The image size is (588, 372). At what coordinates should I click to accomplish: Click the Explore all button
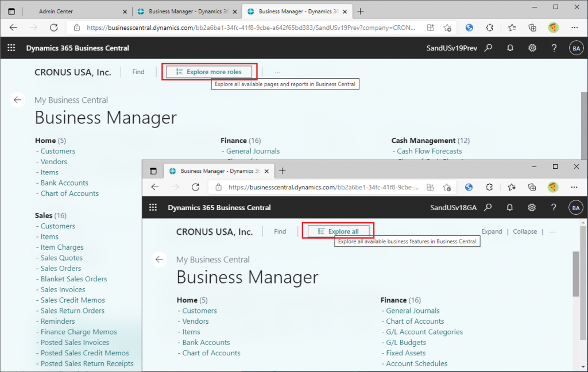click(338, 231)
